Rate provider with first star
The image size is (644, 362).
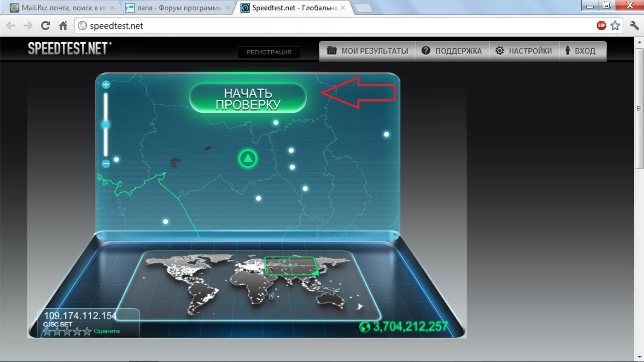point(47,331)
